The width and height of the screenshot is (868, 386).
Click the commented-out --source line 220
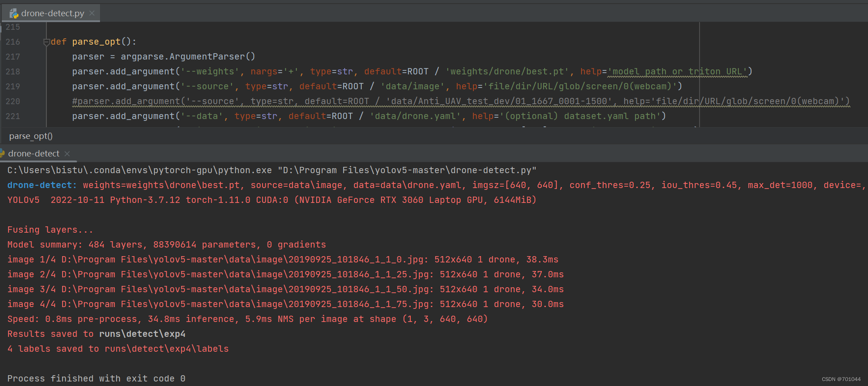[461, 101]
